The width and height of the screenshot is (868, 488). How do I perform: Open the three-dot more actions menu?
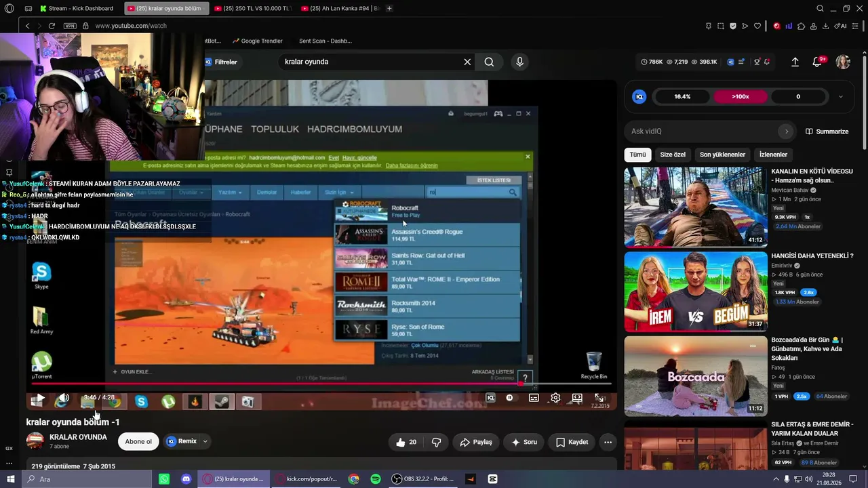608,442
